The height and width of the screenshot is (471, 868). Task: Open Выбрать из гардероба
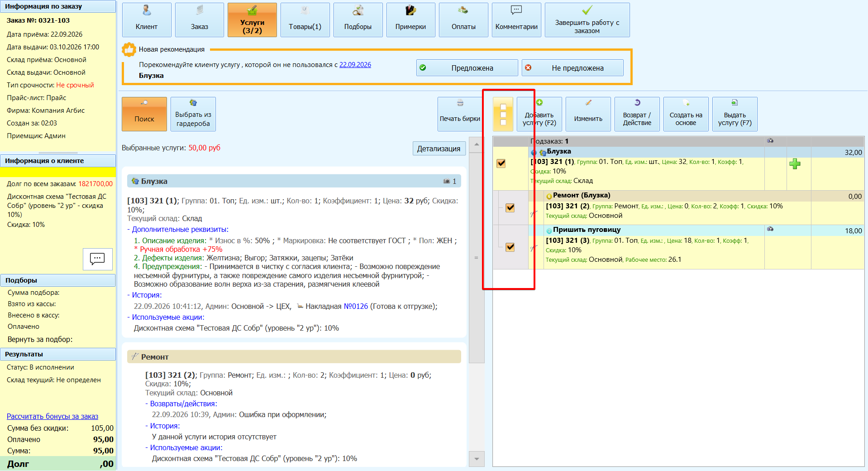click(x=193, y=114)
